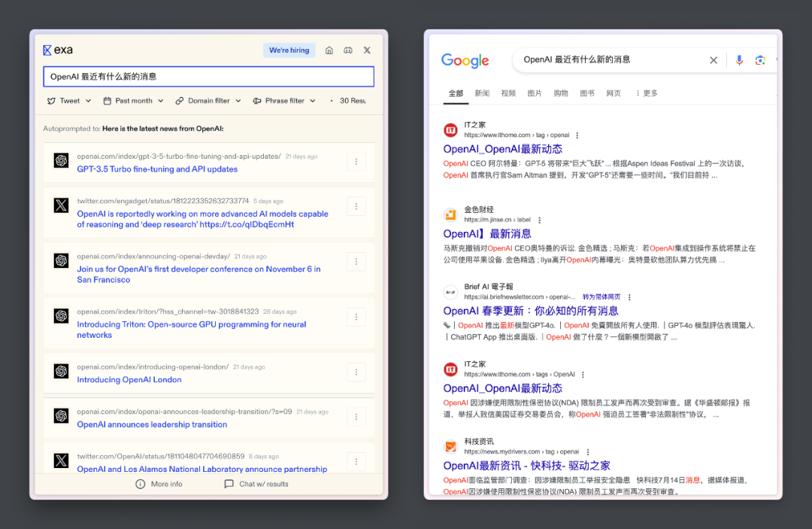
Task: Click the Exa logo
Action: [57, 50]
